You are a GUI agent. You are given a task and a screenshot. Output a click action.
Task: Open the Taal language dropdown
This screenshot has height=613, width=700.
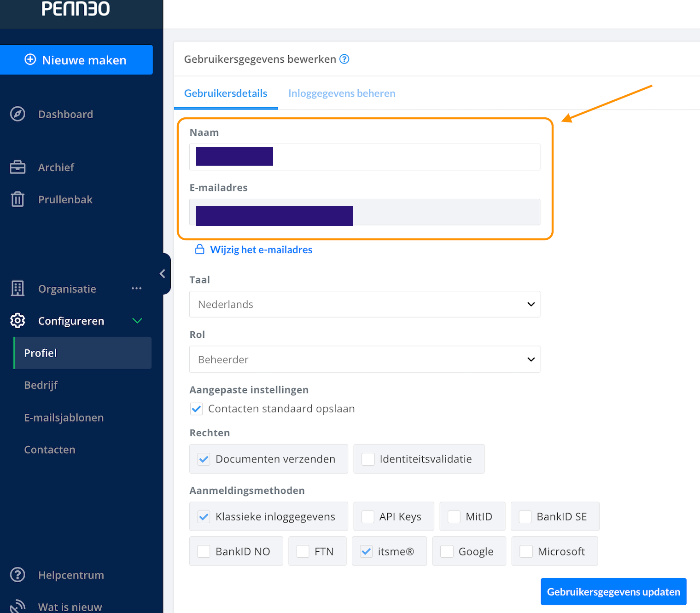pos(365,304)
